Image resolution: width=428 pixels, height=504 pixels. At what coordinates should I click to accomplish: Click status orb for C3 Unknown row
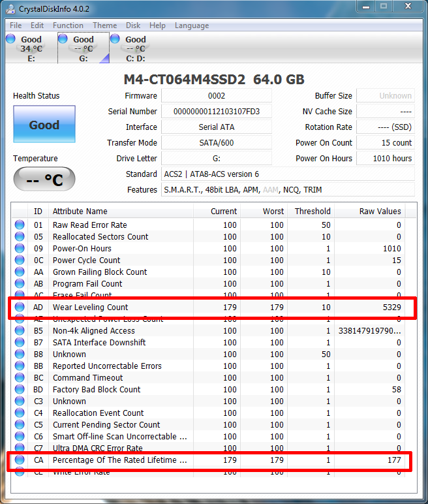pos(20,401)
